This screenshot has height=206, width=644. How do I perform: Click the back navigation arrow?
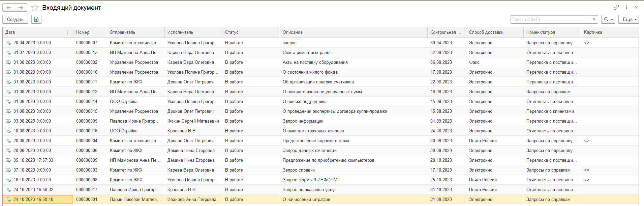point(9,7)
